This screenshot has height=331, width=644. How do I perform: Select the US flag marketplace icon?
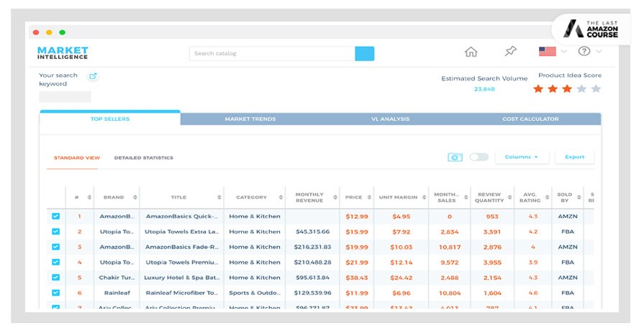tap(547, 51)
